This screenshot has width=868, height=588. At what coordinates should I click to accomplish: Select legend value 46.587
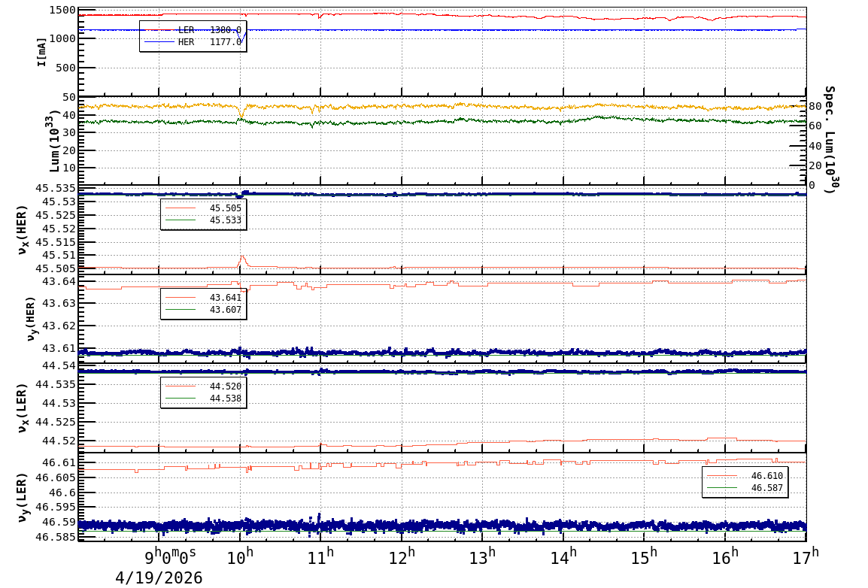(766, 488)
